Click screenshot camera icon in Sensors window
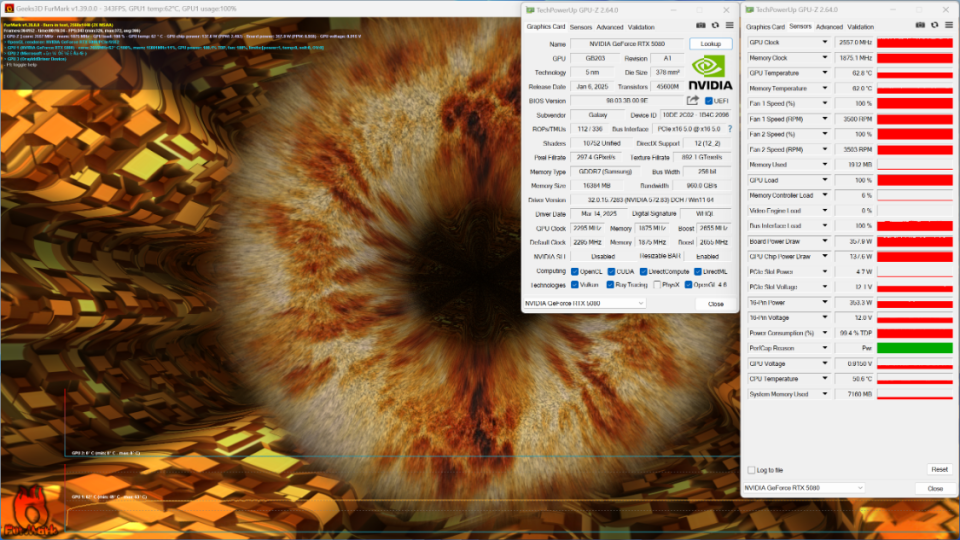Image resolution: width=960 pixels, height=540 pixels. [920, 26]
